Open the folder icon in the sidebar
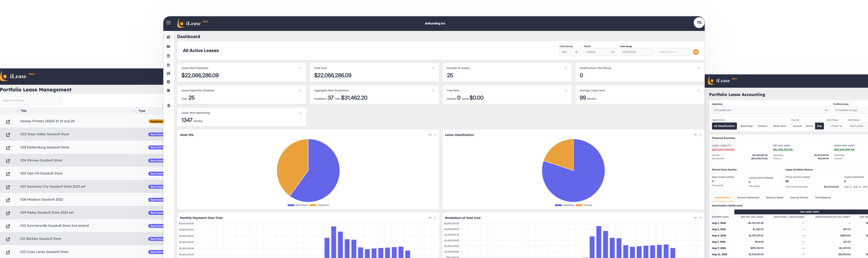 [x=169, y=46]
